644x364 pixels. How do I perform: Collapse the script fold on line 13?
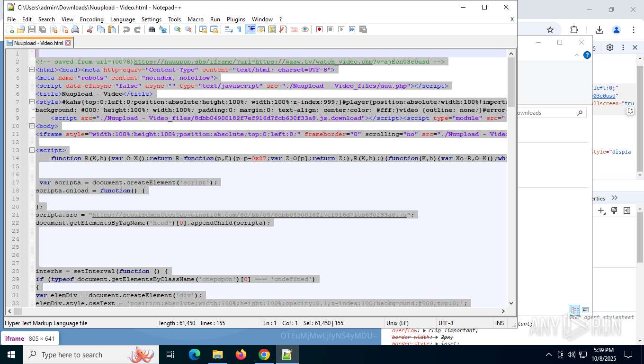(x=31, y=150)
